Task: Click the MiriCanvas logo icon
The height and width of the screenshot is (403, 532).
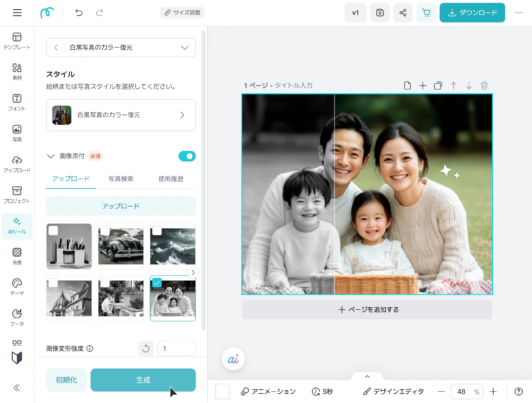Action: click(x=47, y=13)
